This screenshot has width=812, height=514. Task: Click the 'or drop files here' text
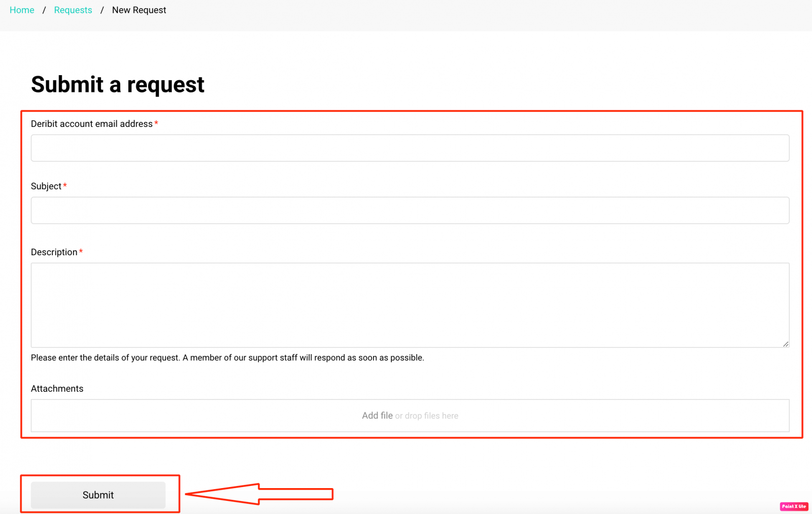(426, 416)
